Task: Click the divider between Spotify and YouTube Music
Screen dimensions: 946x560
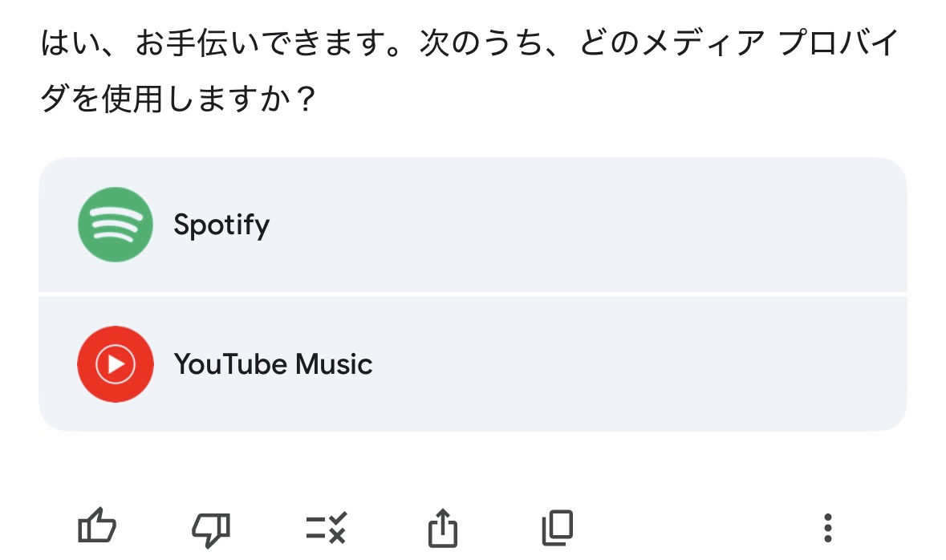Action: click(473, 294)
